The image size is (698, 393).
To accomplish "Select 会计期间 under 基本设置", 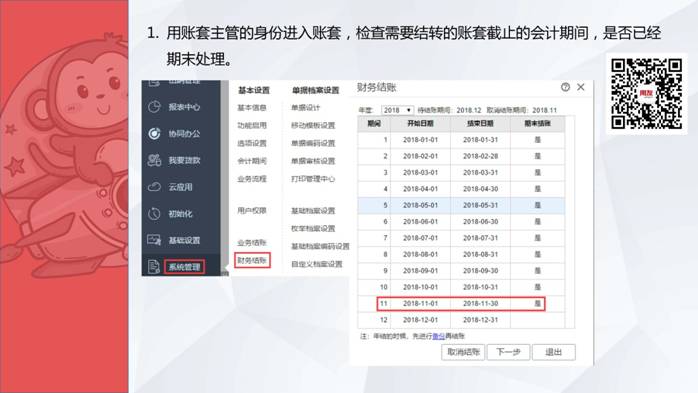I will click(252, 161).
